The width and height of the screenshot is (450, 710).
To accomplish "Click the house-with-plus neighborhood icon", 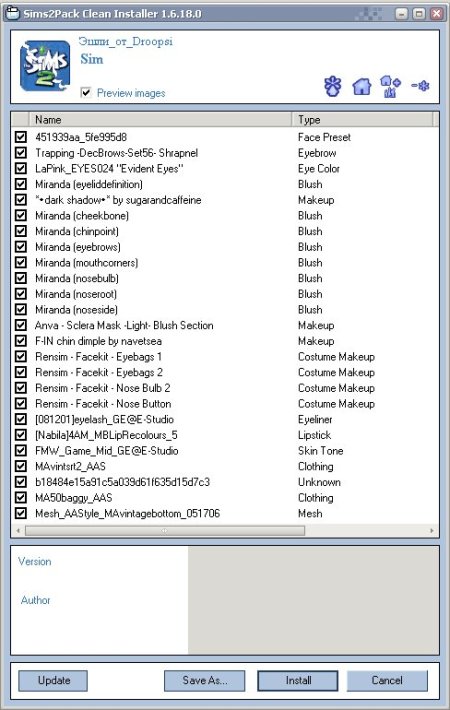I will click(390, 86).
